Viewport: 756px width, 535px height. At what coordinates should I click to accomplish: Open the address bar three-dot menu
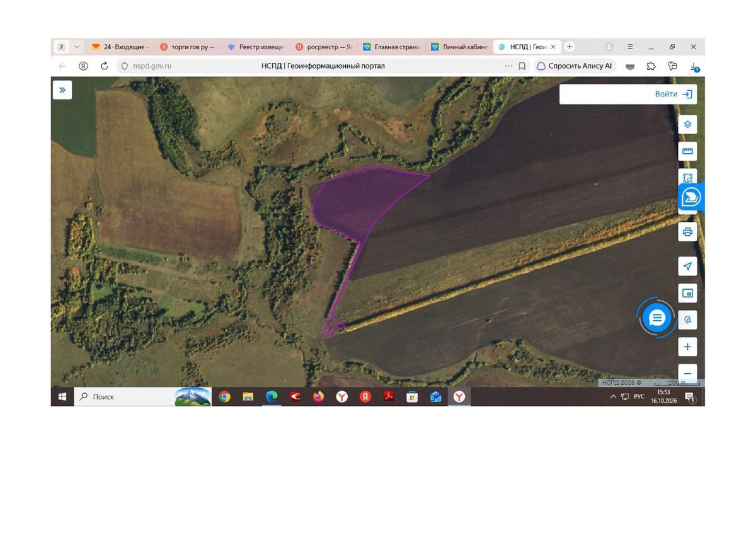(508, 66)
